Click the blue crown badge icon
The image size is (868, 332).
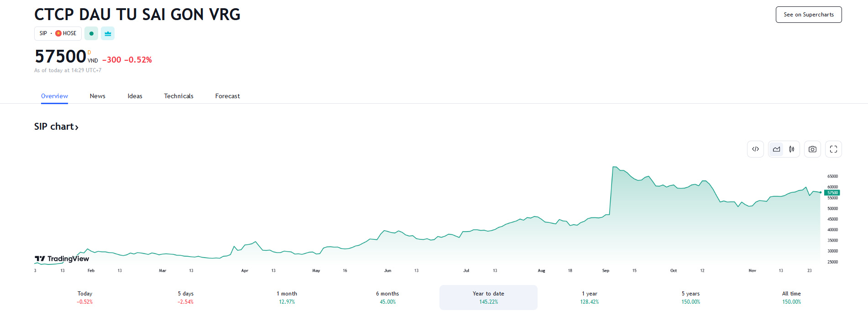tap(108, 33)
